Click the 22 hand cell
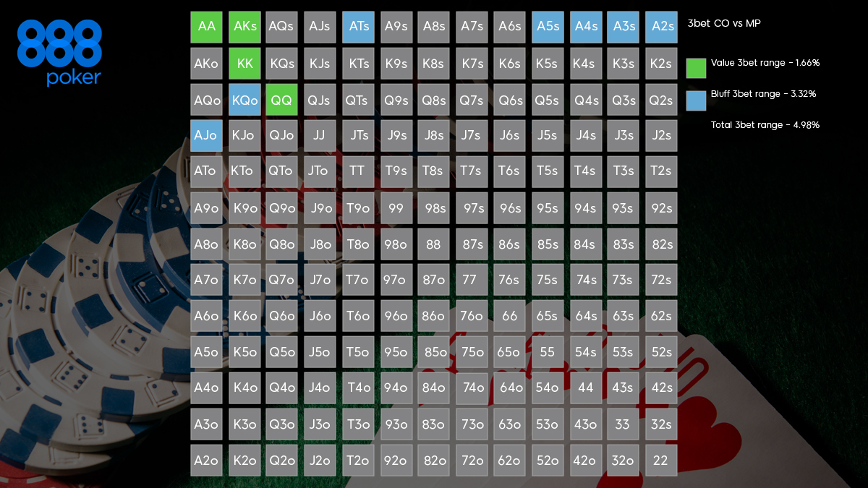The width and height of the screenshot is (868, 488). [661, 460]
